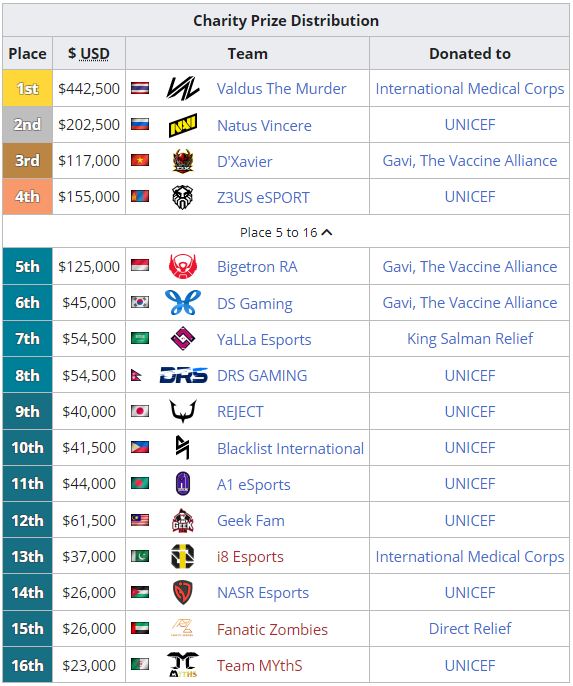573x686 pixels.
Task: Open the Z3US eSPORT team link
Action: [x=263, y=197]
